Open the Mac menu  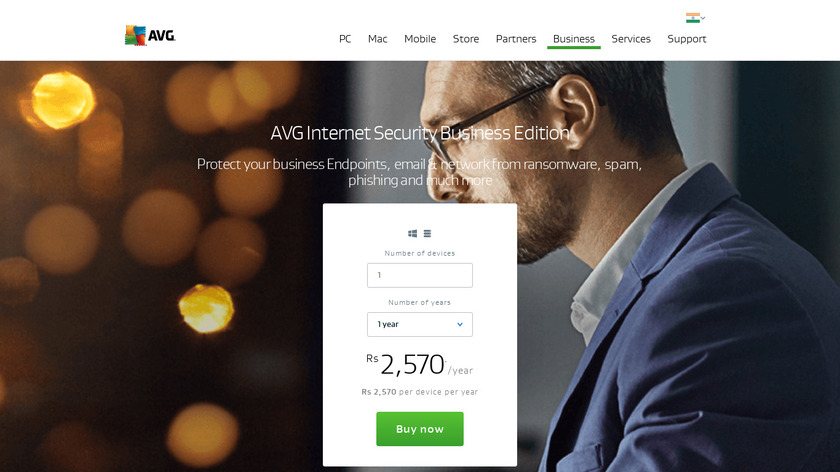(377, 39)
